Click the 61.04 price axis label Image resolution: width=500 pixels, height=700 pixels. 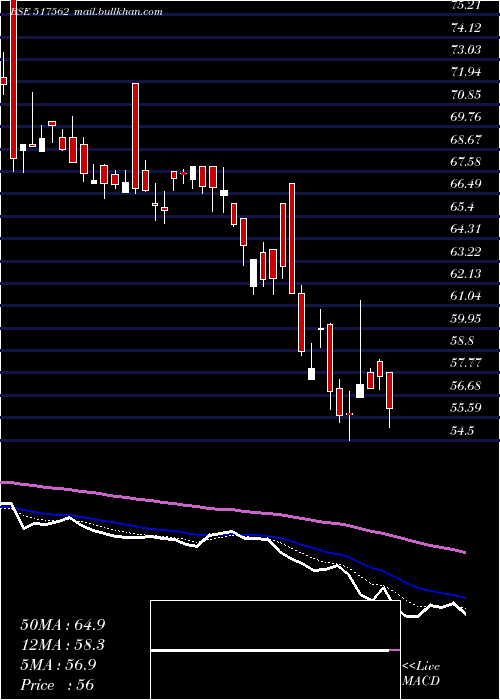click(467, 296)
